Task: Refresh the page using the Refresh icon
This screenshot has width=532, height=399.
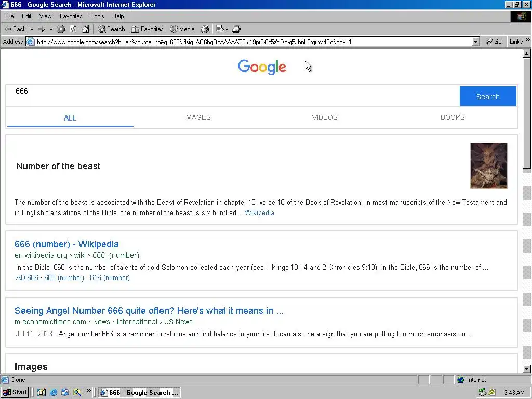Action: coord(73,29)
